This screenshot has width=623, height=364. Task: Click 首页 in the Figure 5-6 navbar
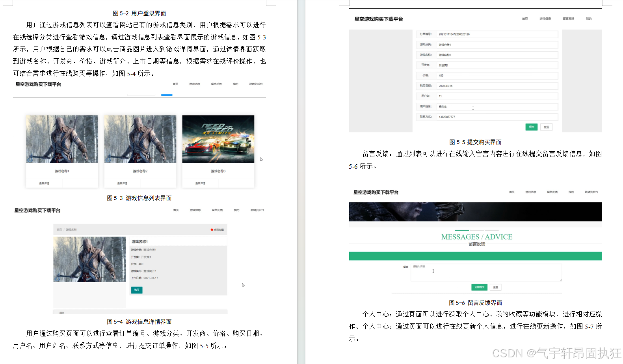click(512, 192)
